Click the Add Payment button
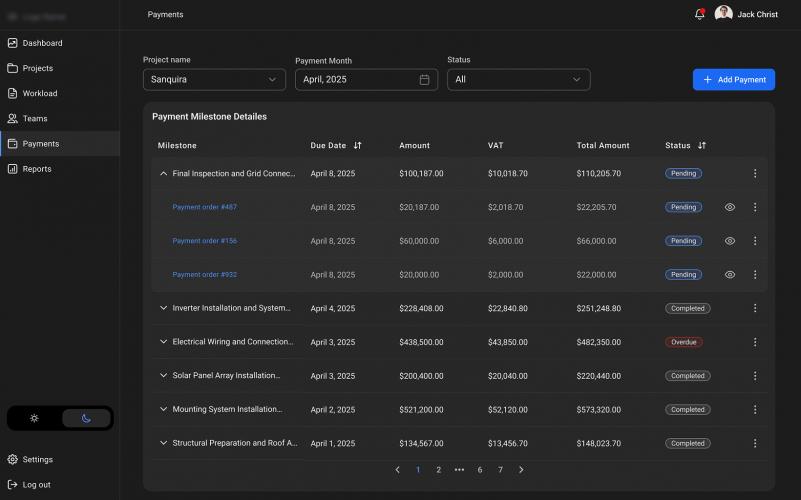This screenshot has height=500, width=801. (x=733, y=80)
